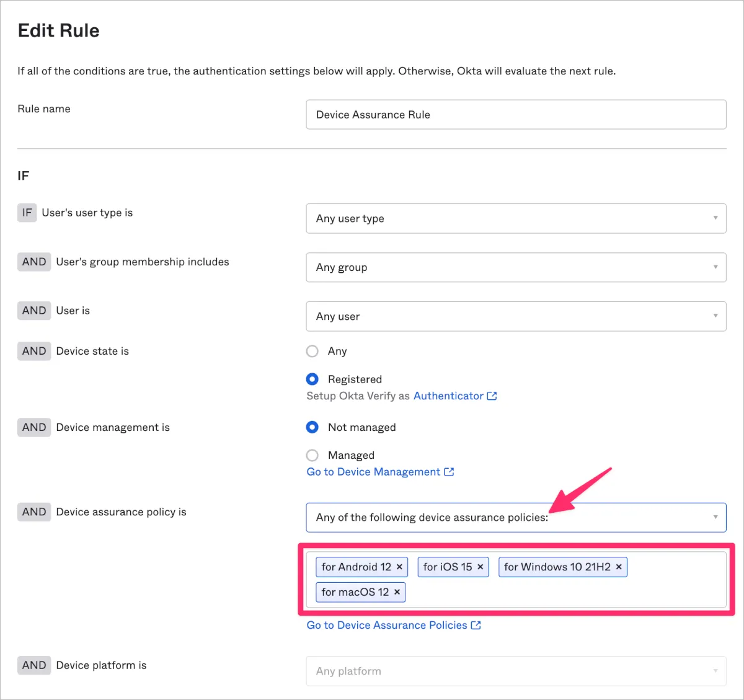This screenshot has width=744, height=700.
Task: Expand the 'Any group' membership dropdown
Action: pos(516,267)
